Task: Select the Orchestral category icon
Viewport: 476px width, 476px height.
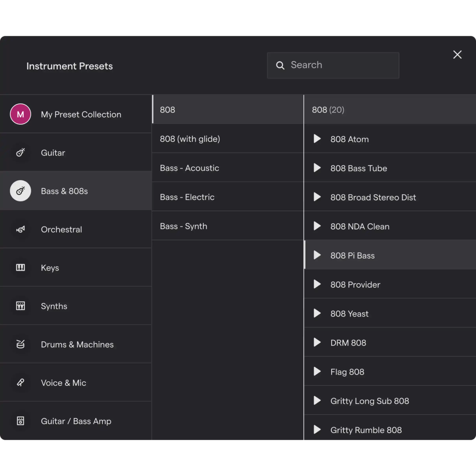Action: point(20,229)
